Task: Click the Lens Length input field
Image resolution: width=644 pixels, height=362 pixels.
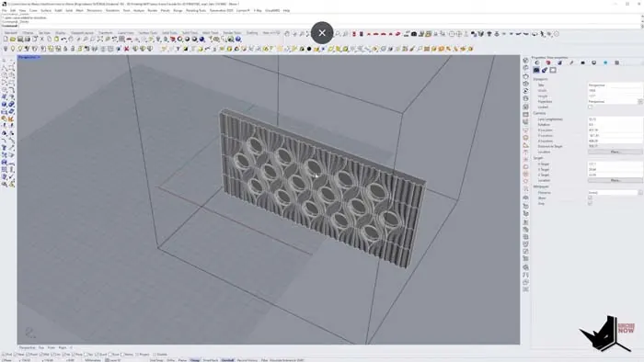Action: tap(615, 119)
